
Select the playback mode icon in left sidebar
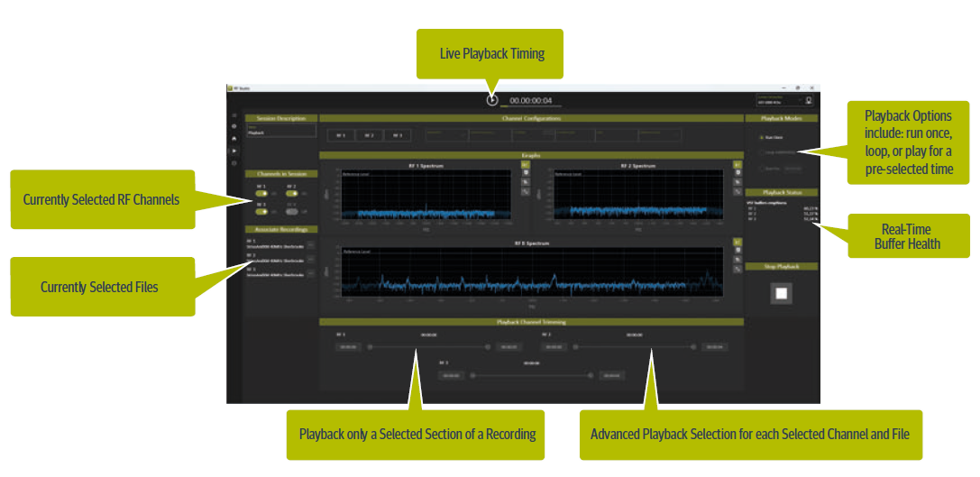click(x=234, y=151)
